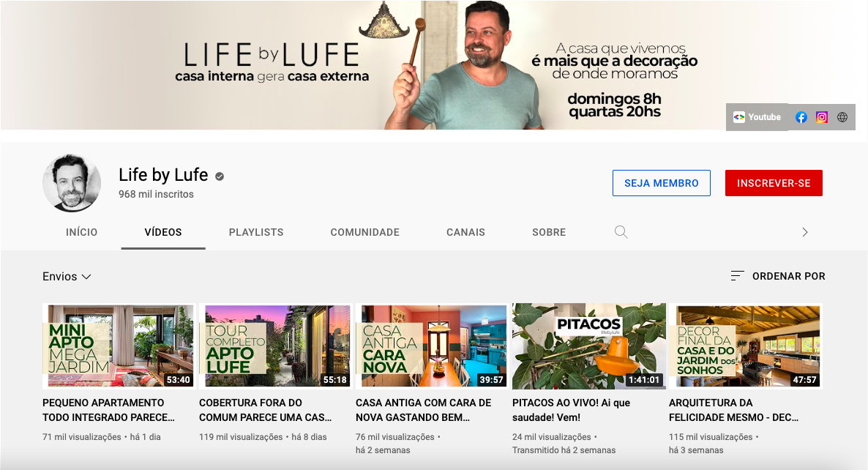Image resolution: width=868 pixels, height=470 pixels.
Task: Open the Youtube link in banner
Action: [757, 117]
